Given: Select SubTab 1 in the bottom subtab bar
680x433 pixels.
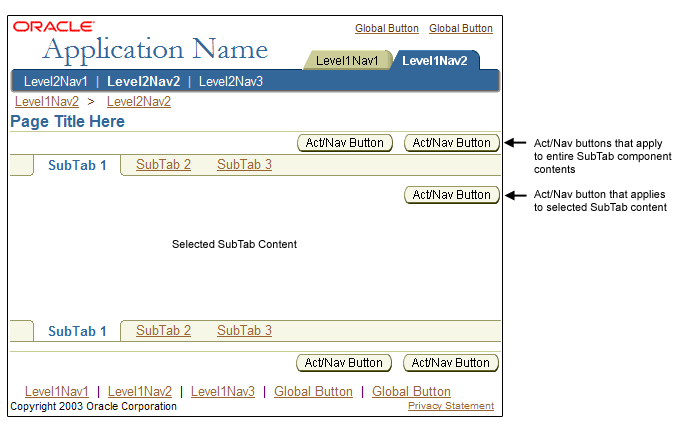Looking at the screenshot, I should point(77,331).
